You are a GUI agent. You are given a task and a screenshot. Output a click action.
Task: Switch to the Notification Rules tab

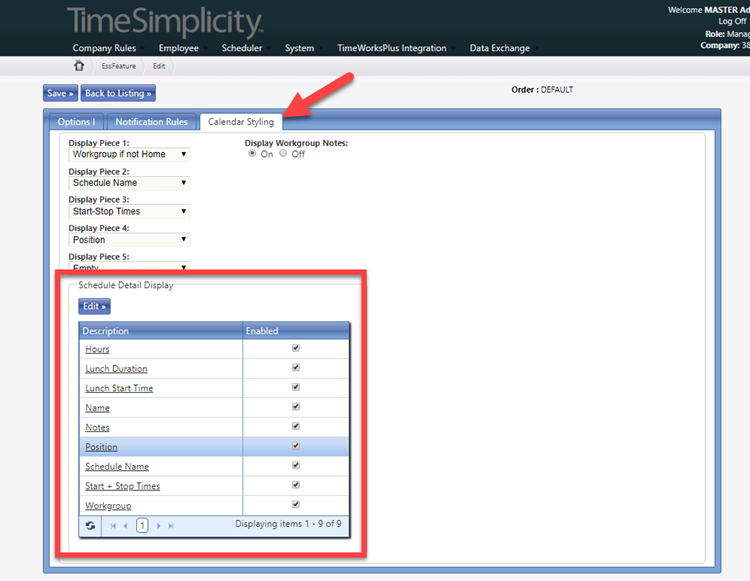pyautogui.click(x=151, y=122)
